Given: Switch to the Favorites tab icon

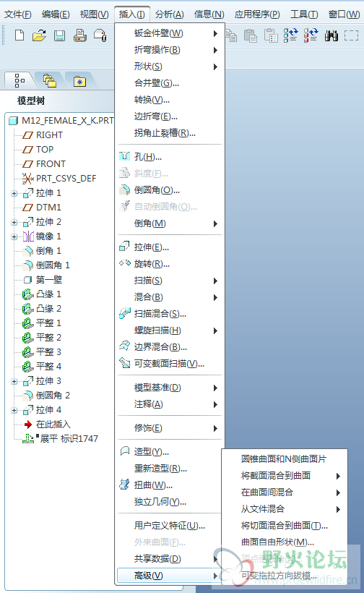Looking at the screenshot, I should point(79,81).
